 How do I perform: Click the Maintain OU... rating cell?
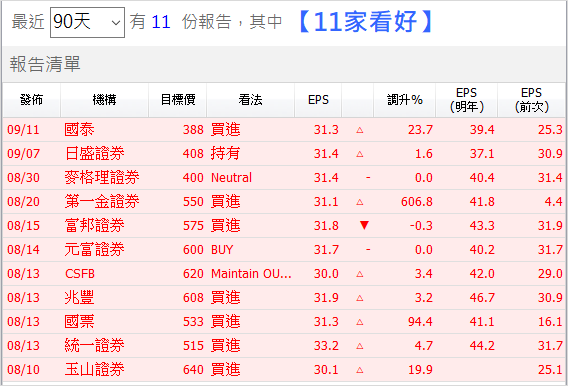pyautogui.click(x=251, y=273)
